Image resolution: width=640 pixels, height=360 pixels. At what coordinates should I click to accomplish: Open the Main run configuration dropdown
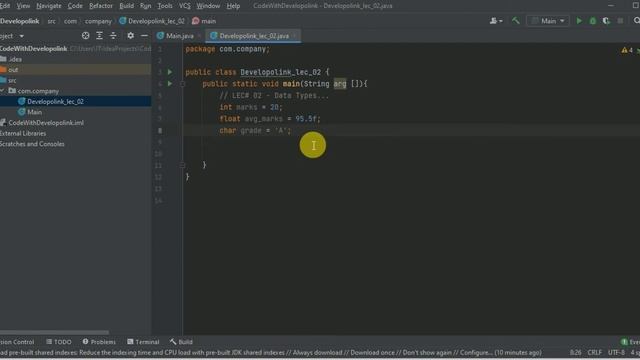[x=548, y=21]
